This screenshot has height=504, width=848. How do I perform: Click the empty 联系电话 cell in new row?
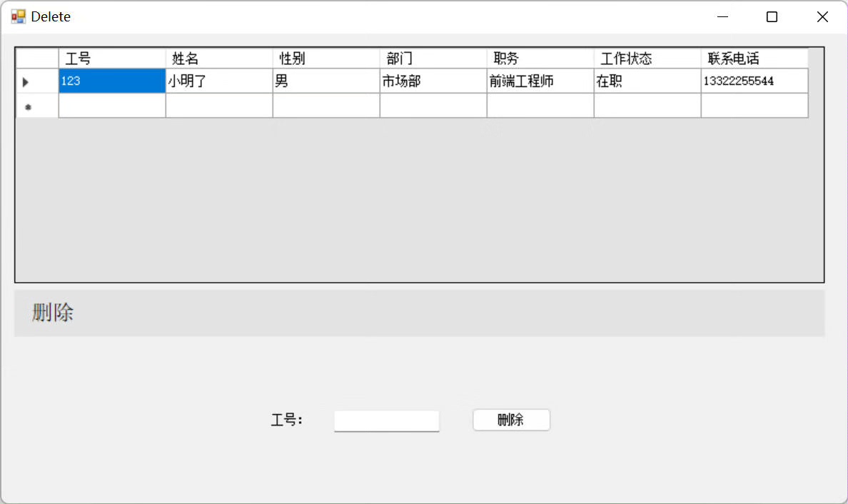click(754, 106)
